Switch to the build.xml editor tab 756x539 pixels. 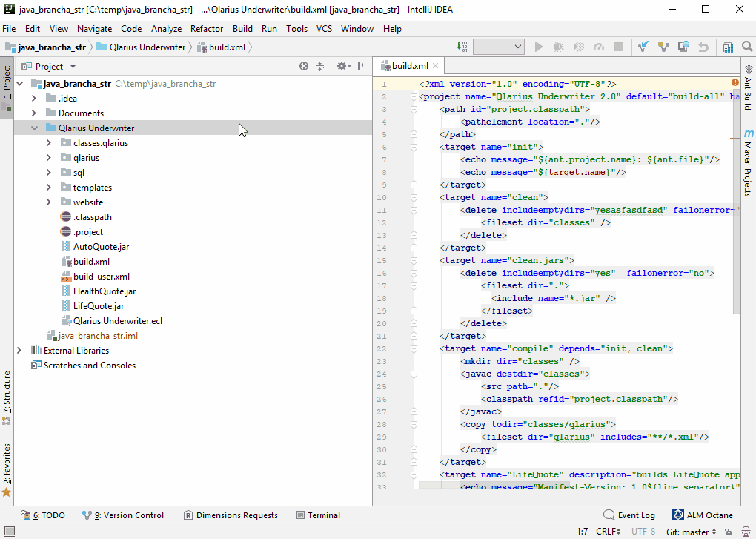(408, 65)
